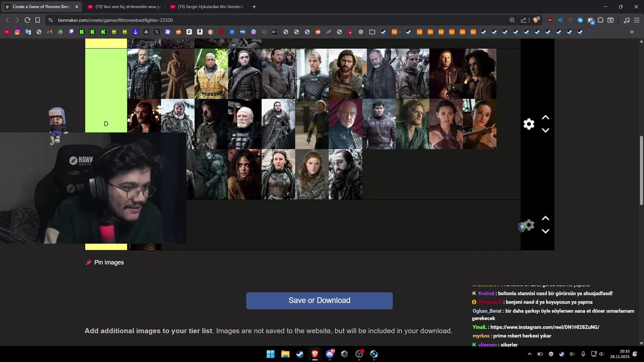Switch to the Gergin Uykulardan YouTube tab
This screenshot has width=644, height=362.
(x=206, y=7)
